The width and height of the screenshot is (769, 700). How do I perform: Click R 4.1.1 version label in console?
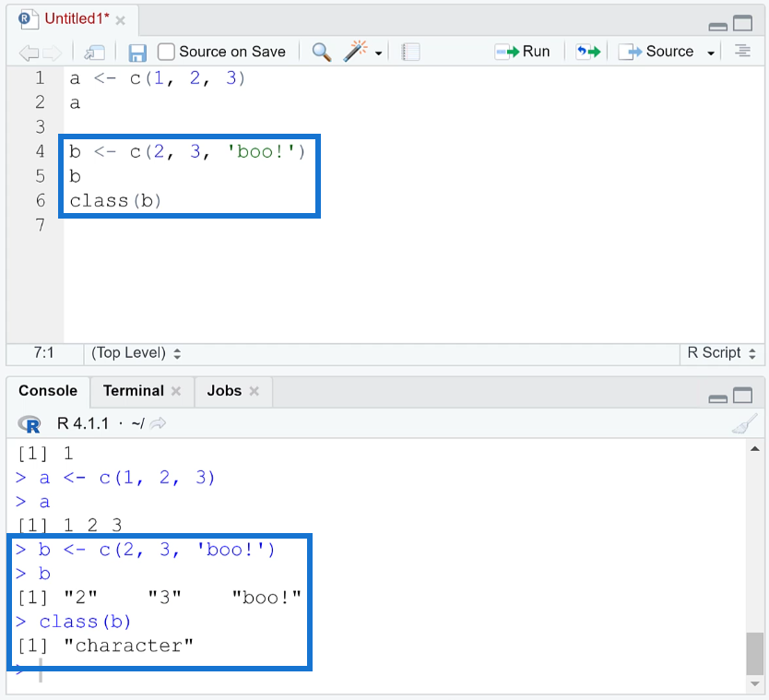click(82, 423)
